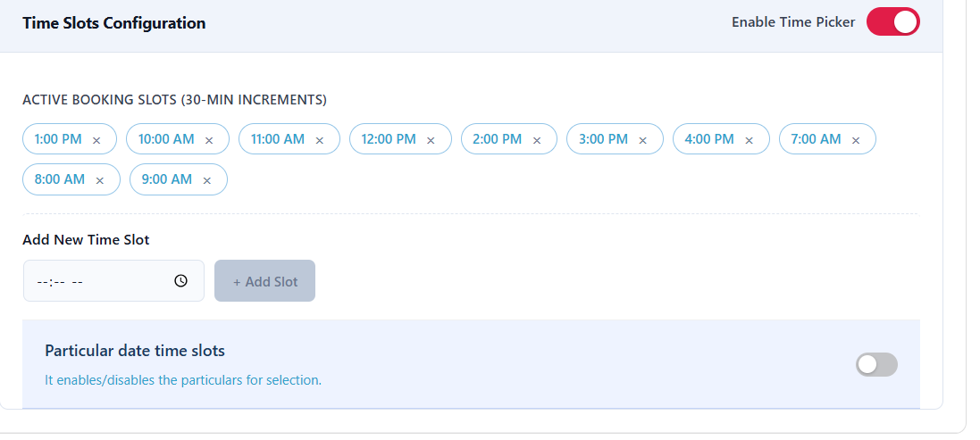Click the Particular date time slots heading

(x=135, y=351)
